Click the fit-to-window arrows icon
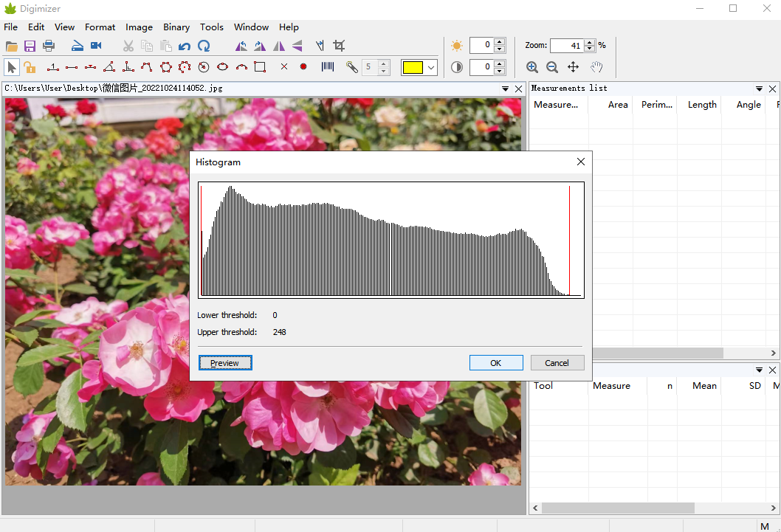 [574, 66]
